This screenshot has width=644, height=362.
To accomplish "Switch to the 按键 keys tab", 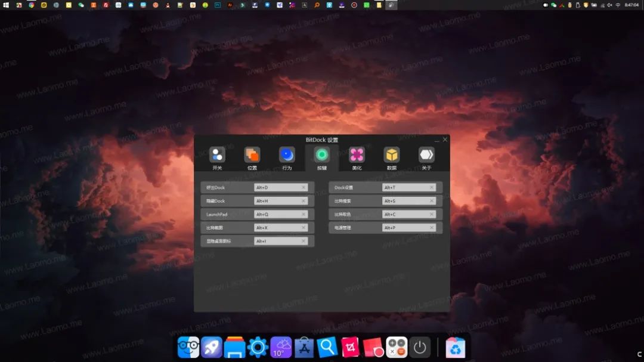I will (321, 154).
